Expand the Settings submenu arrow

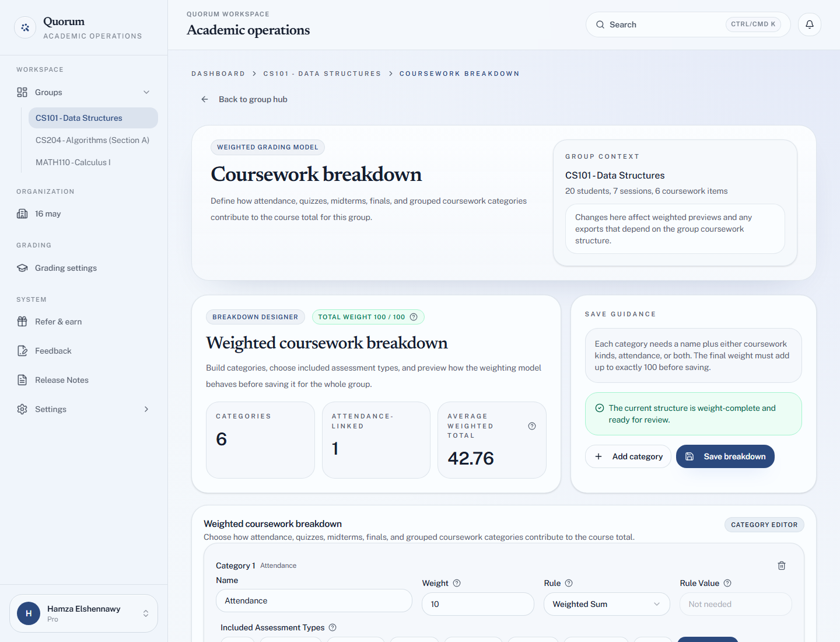pos(146,409)
